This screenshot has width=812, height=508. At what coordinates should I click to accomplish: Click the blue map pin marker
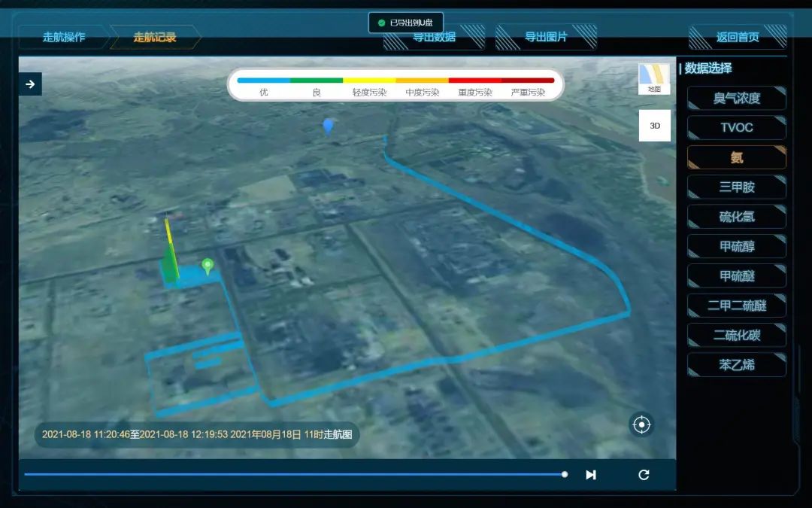tap(328, 126)
